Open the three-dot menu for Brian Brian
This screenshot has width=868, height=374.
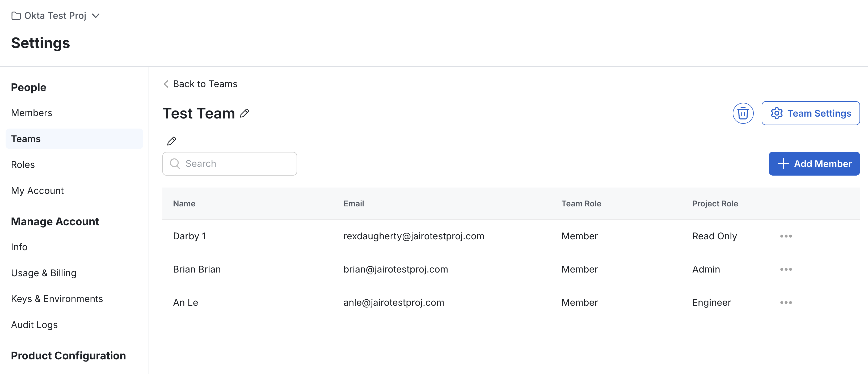tap(786, 269)
